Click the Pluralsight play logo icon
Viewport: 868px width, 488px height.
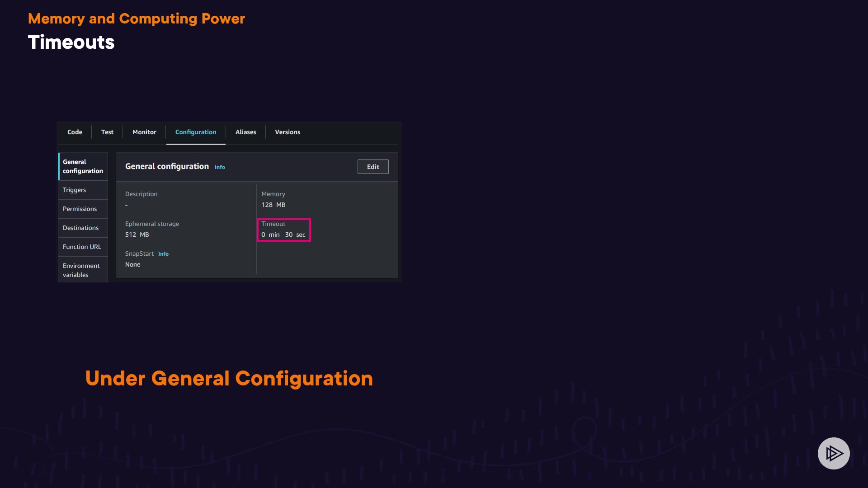[x=834, y=453]
